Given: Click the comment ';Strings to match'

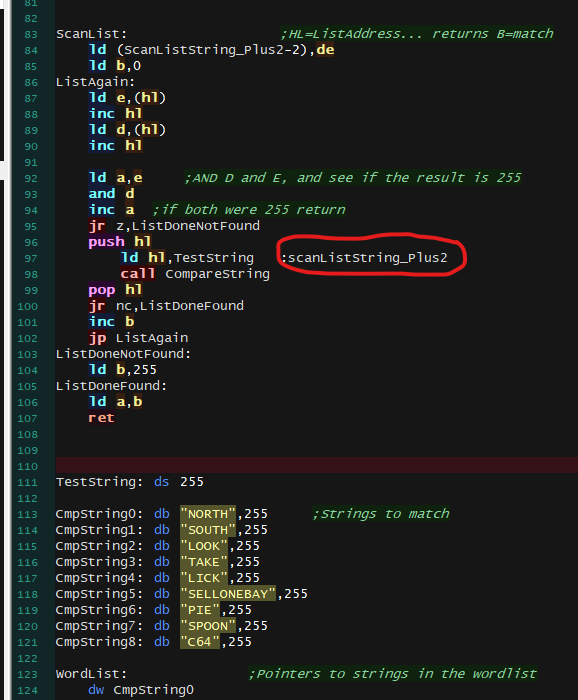Looking at the screenshot, I should 381,514.
